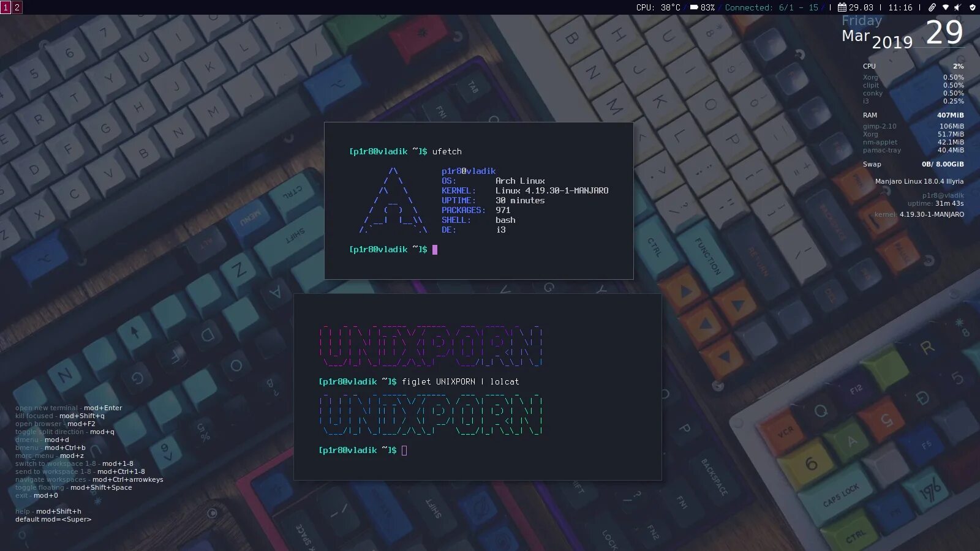Click the morc_menu - mod+z hint

(x=50, y=455)
